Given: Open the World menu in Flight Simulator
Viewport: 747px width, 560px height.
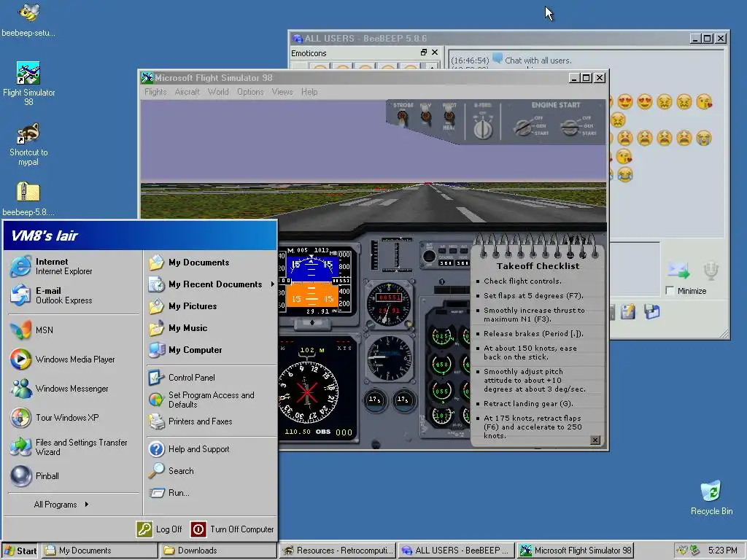Looking at the screenshot, I should [217, 92].
